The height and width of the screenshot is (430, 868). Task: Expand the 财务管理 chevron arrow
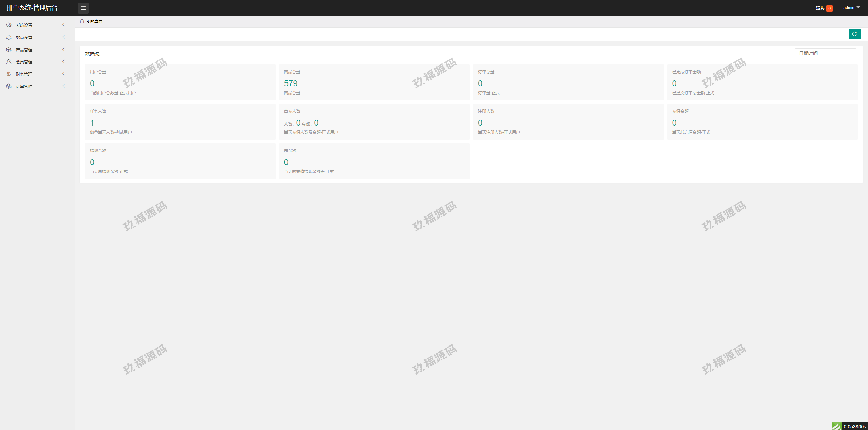pos(63,74)
